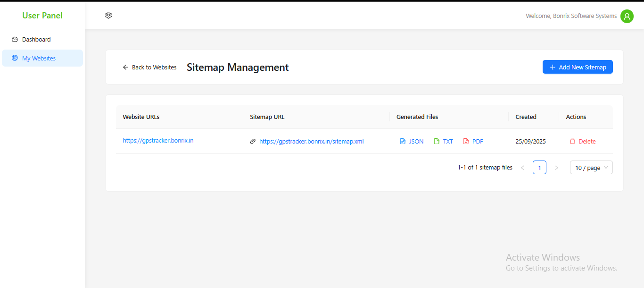Click the link icon before the sitemap URL
The image size is (644, 288).
(x=253, y=141)
